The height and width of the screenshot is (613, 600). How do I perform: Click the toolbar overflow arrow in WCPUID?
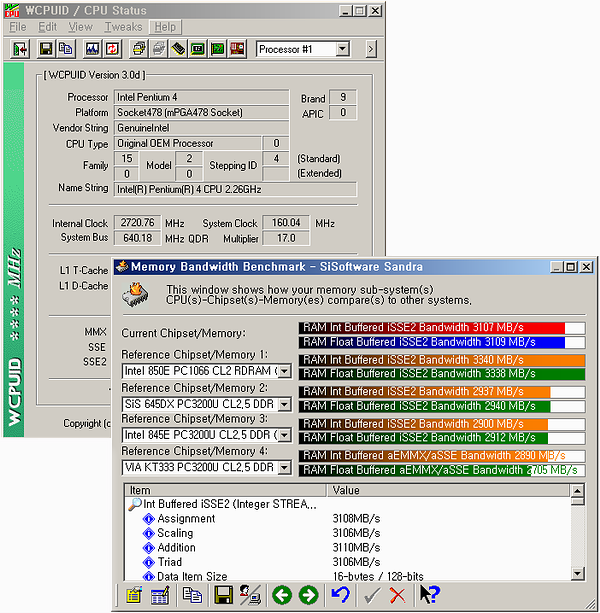(371, 49)
